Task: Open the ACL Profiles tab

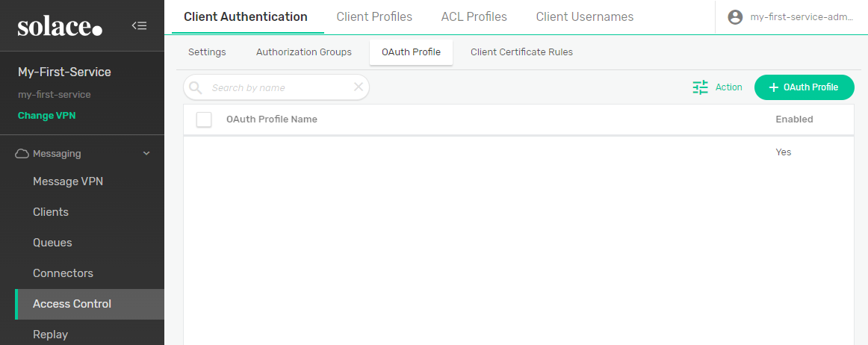Action: pyautogui.click(x=474, y=16)
